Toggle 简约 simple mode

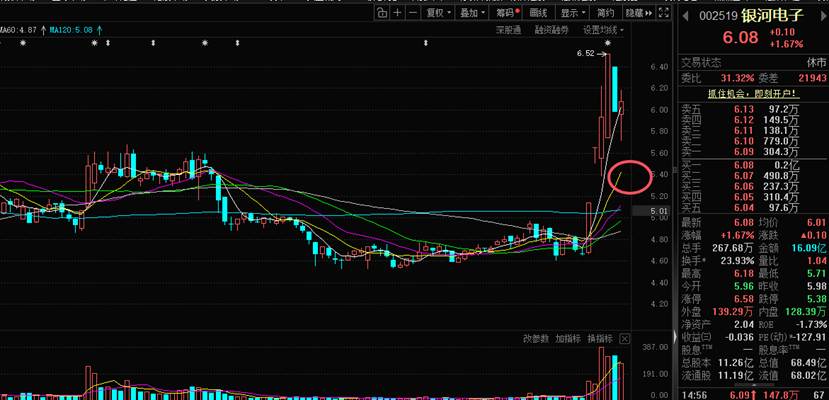pyautogui.click(x=604, y=13)
